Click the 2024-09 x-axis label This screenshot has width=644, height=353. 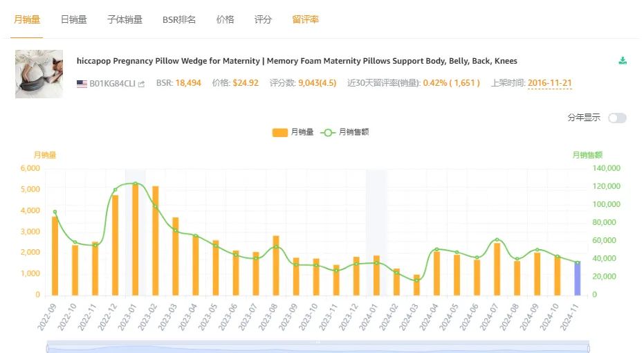529,317
